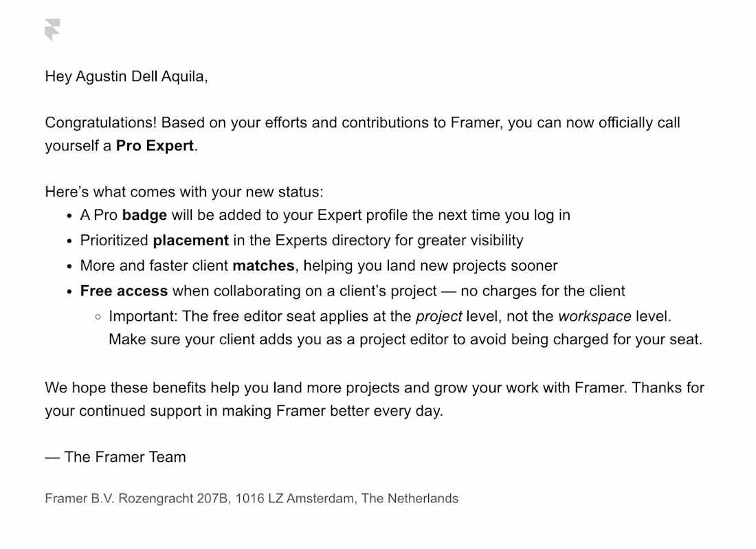Screen dimensions: 756x549
Task: Click the bullet beside 'A Pro badge'
Action: tap(70, 216)
